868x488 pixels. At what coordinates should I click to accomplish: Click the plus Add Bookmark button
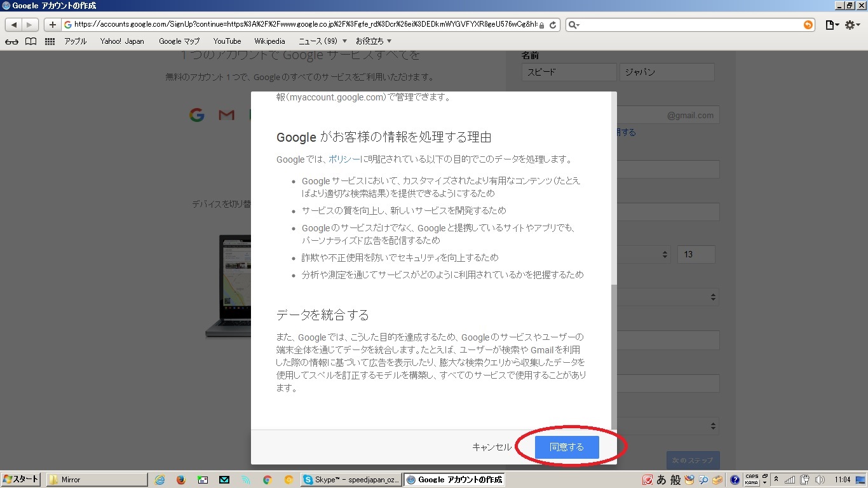[x=52, y=25]
